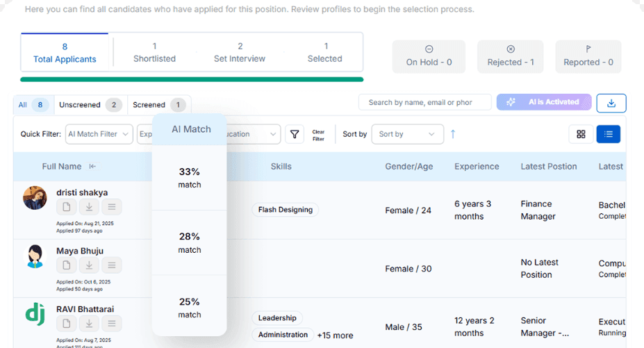Switch to the Shortlisted tab
The width and height of the screenshot is (644, 348).
point(154,52)
